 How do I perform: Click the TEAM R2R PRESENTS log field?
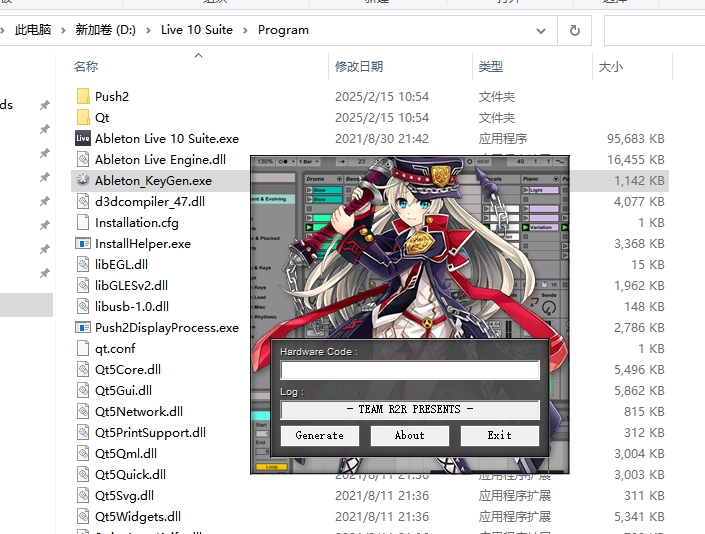[x=410, y=409]
